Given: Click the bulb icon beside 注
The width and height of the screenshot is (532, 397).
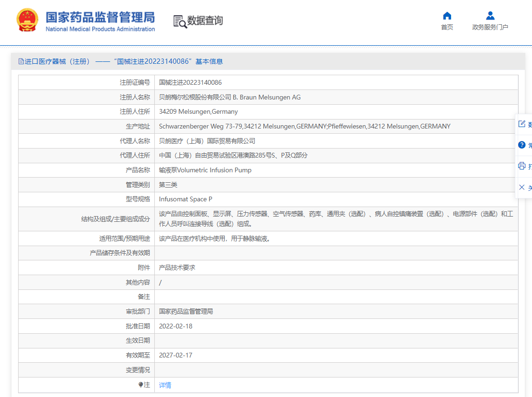Looking at the screenshot, I should click(x=141, y=385).
